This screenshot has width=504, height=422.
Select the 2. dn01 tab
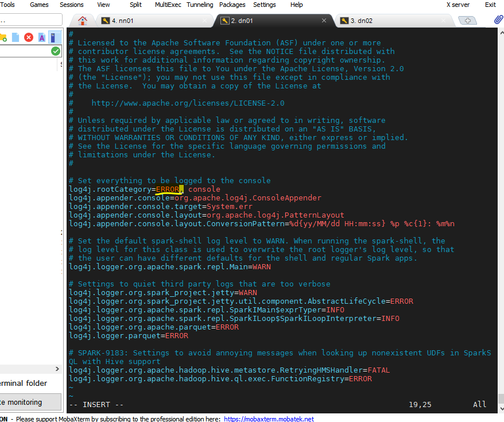point(273,21)
